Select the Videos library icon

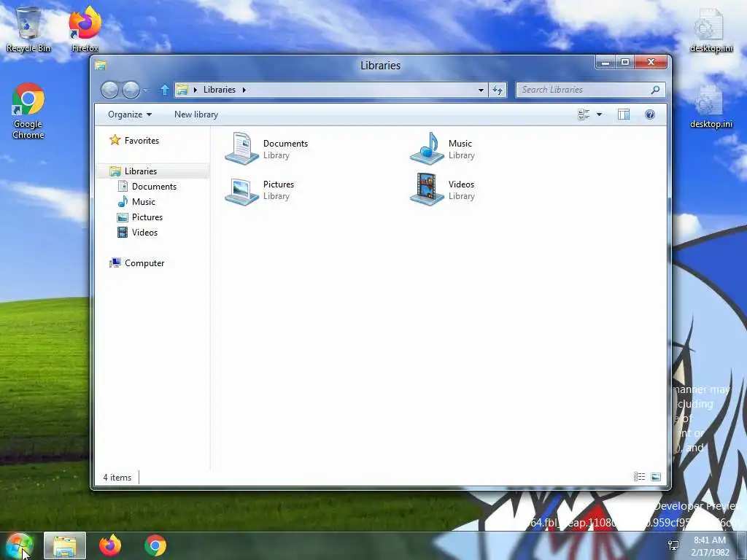(x=427, y=189)
